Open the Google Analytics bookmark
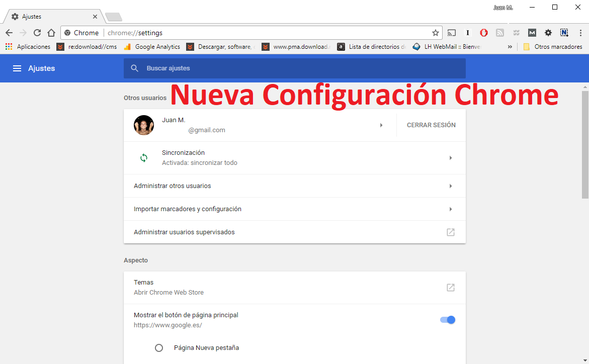This screenshot has width=589, height=364. [x=152, y=47]
